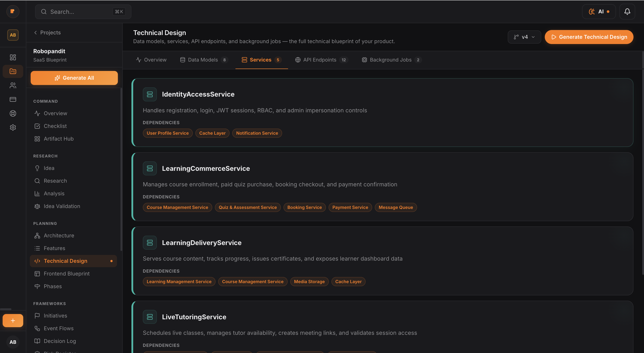Viewport: 644px width, 353px height.
Task: Click the sidebar vertical scrollbar
Action: (121, 170)
